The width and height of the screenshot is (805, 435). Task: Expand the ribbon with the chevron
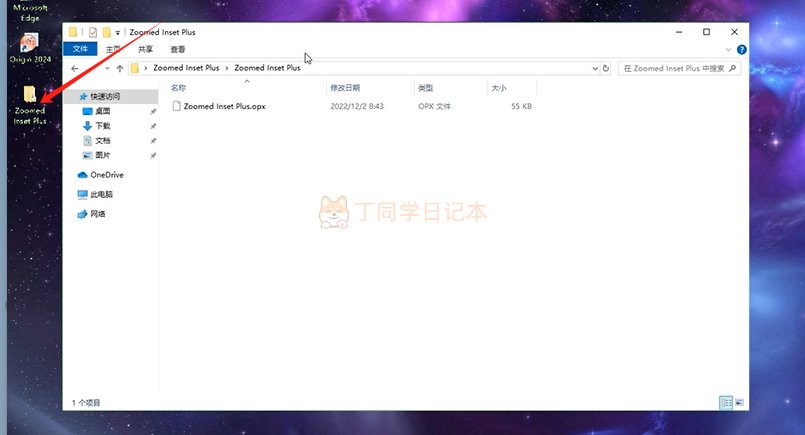click(729, 48)
